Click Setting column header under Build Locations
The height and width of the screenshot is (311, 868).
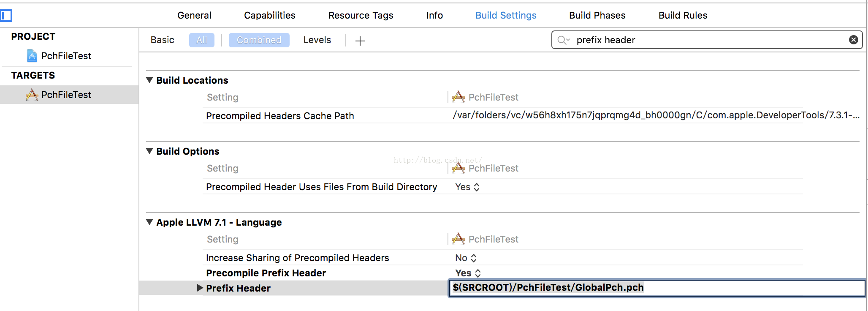tap(222, 97)
